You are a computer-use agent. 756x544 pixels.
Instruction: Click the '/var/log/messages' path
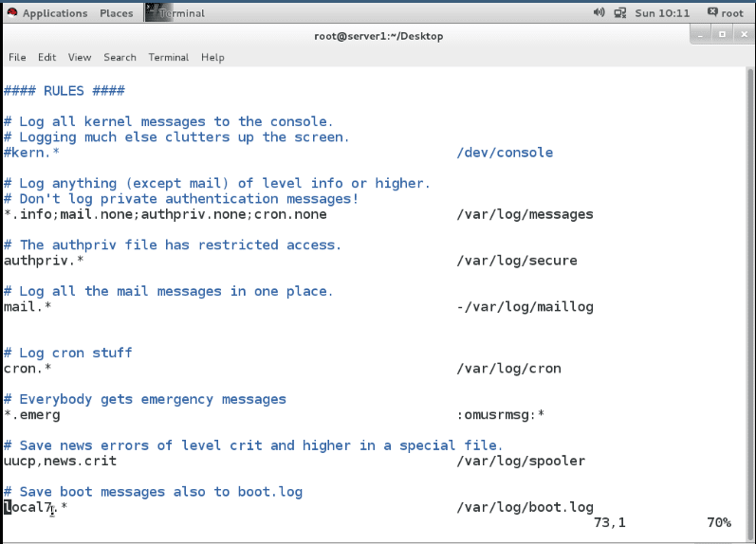click(x=526, y=214)
